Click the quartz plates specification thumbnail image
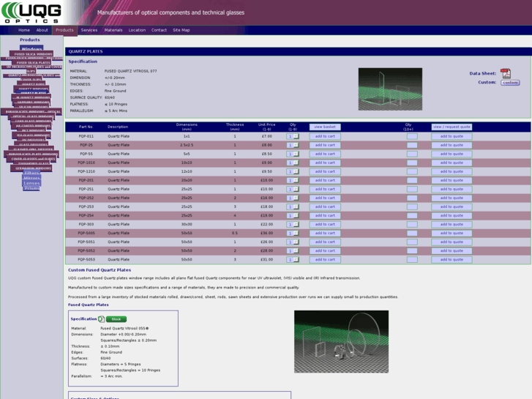This screenshot has height=399, width=532. 390,89
